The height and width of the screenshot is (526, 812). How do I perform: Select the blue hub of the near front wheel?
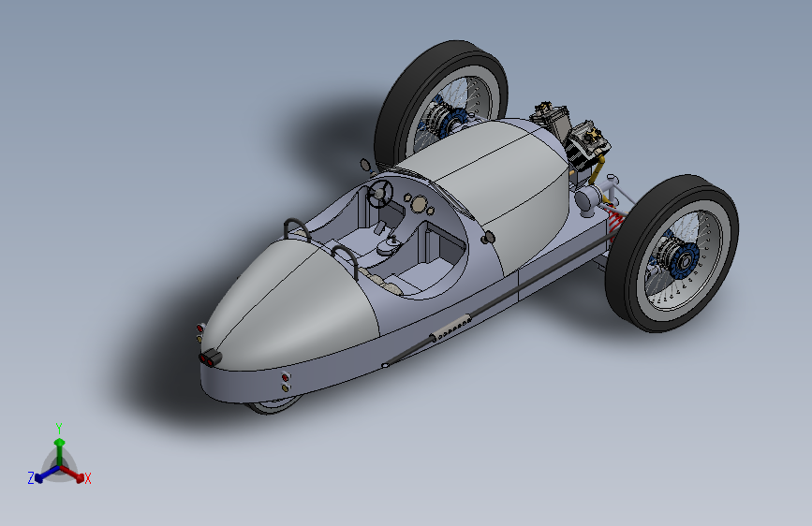click(x=684, y=261)
